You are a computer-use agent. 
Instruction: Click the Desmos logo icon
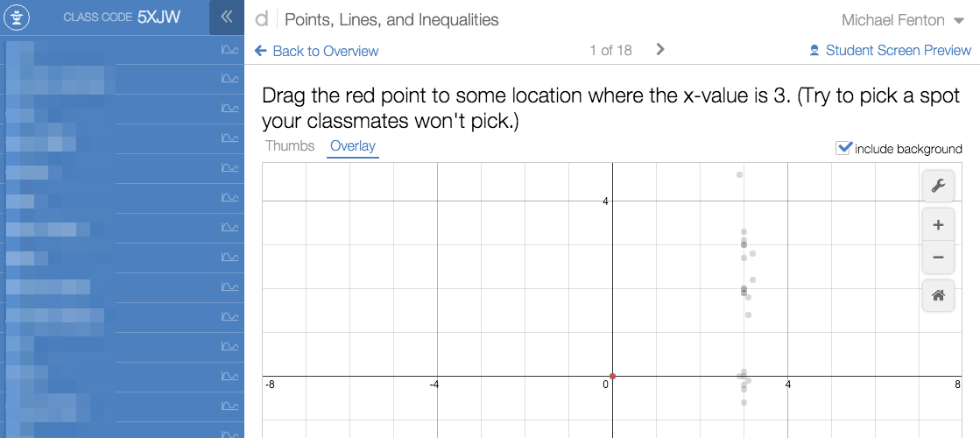point(261,19)
